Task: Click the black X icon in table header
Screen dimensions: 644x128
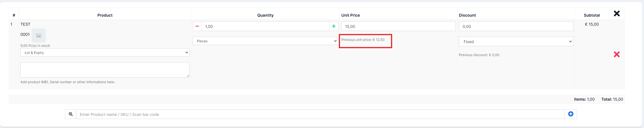Action: click(x=617, y=14)
